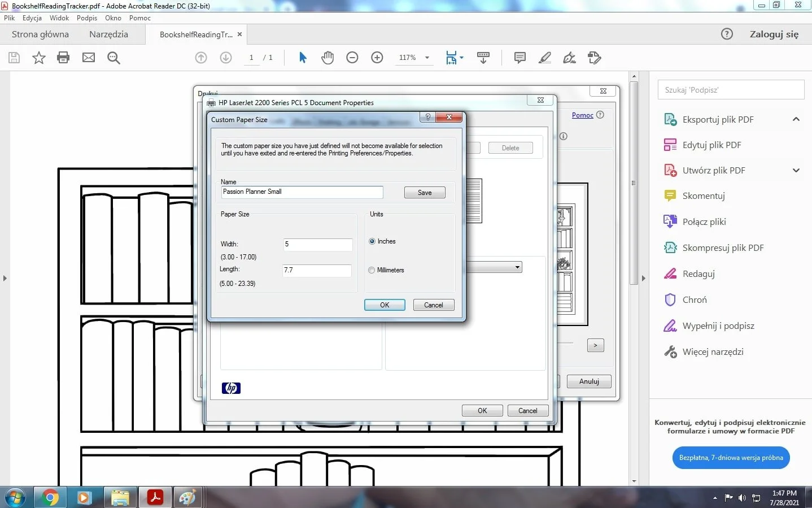Open Paint from the taskbar
Image resolution: width=812 pixels, height=508 pixels.
188,497
